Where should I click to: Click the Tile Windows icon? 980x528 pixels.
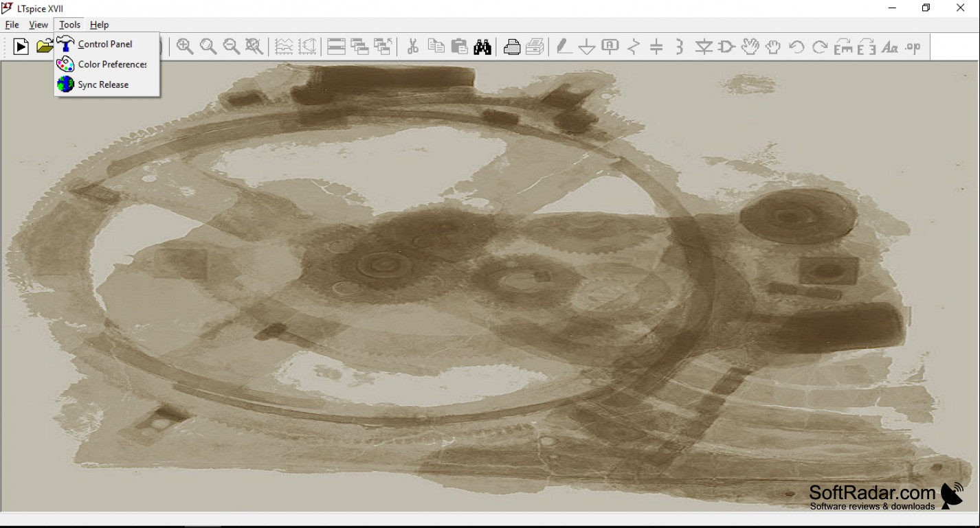pos(336,47)
